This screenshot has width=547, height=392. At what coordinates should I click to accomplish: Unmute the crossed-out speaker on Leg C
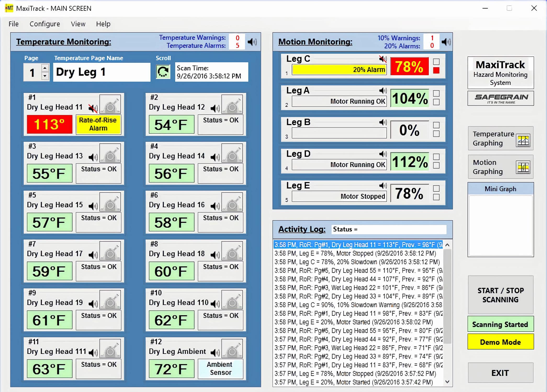[382, 59]
